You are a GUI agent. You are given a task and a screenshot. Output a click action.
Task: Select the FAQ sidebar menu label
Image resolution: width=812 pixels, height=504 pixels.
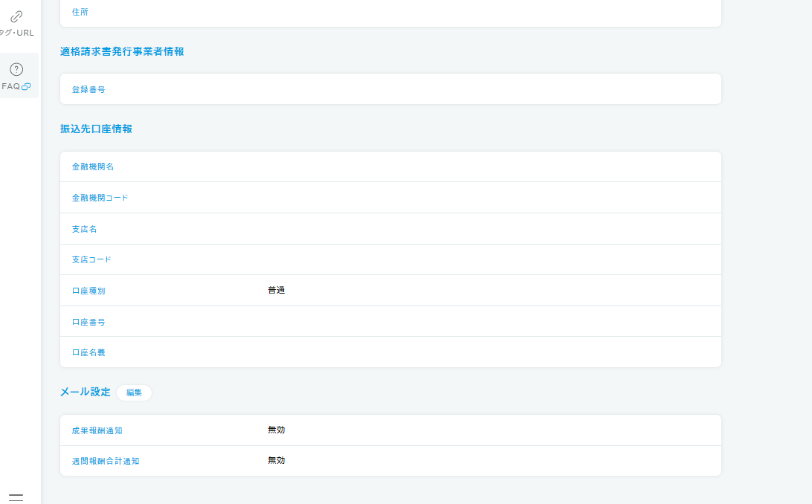coord(11,86)
